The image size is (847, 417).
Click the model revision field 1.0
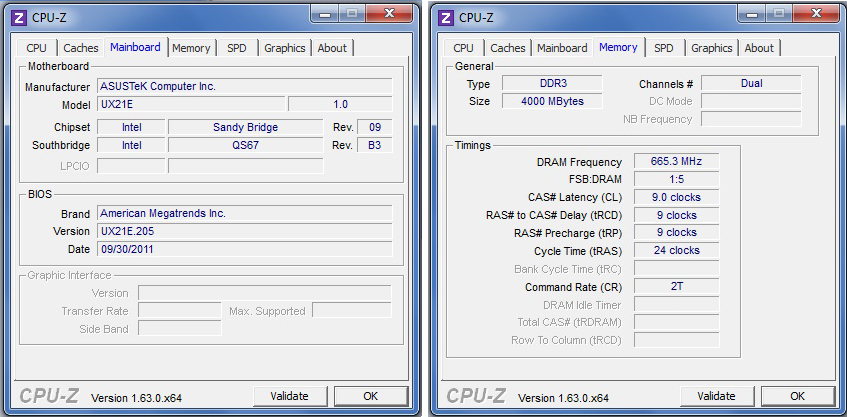click(340, 104)
